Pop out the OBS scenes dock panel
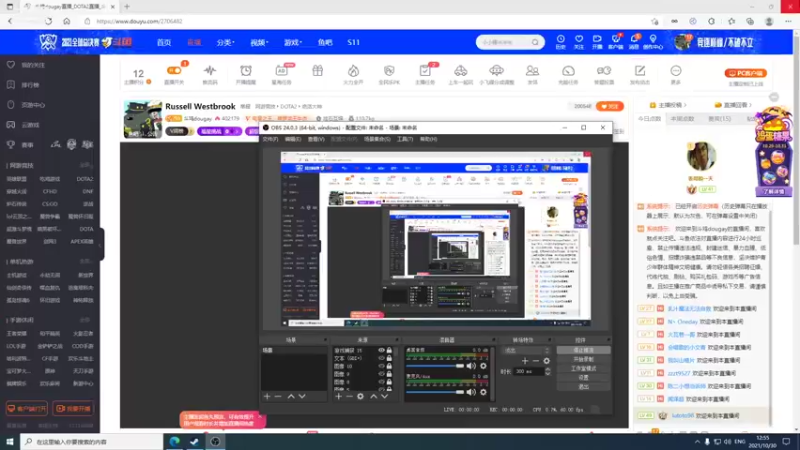The image size is (800, 450). [x=325, y=340]
